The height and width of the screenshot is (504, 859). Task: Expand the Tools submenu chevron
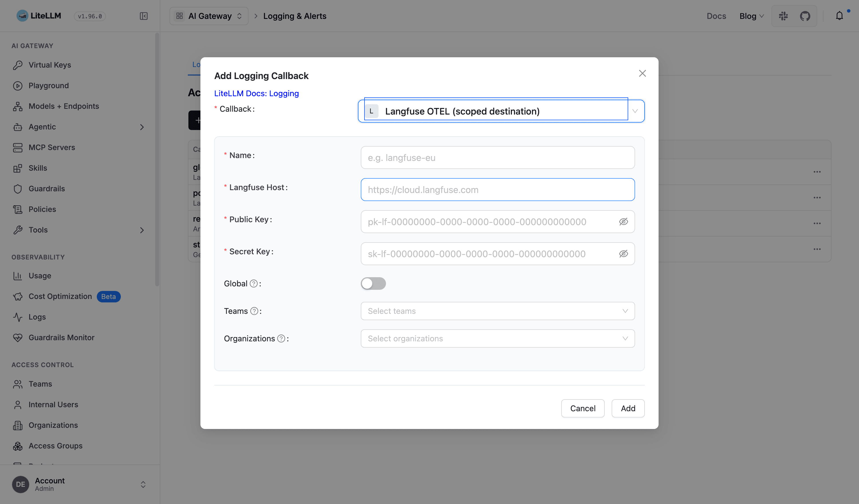pyautogui.click(x=142, y=230)
